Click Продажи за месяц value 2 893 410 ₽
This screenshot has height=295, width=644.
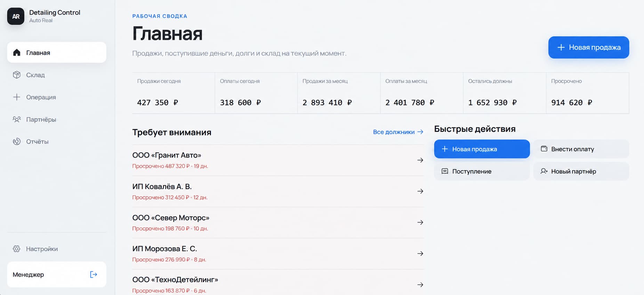pos(327,103)
